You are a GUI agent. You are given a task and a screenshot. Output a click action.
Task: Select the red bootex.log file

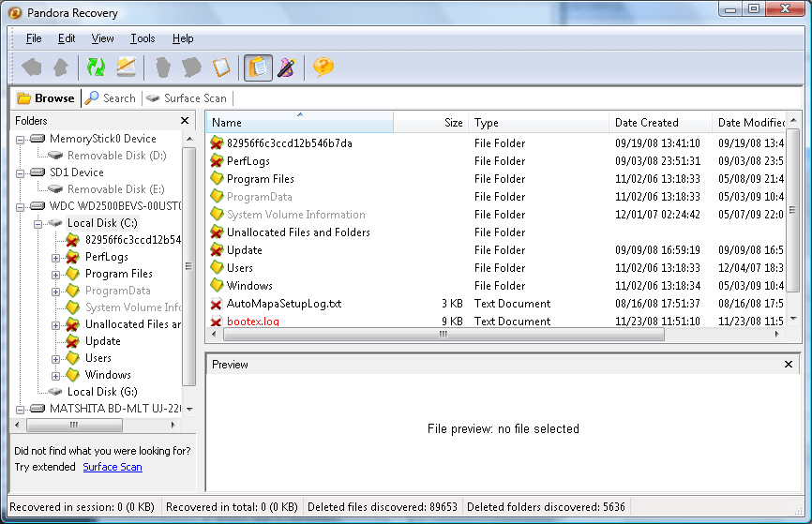[496, 321]
